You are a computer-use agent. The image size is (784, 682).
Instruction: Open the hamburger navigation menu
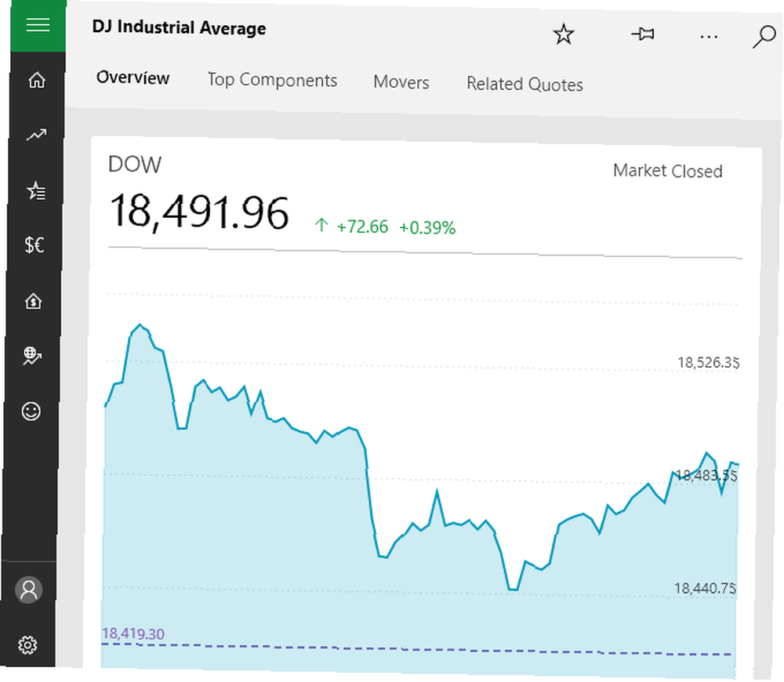[x=38, y=25]
